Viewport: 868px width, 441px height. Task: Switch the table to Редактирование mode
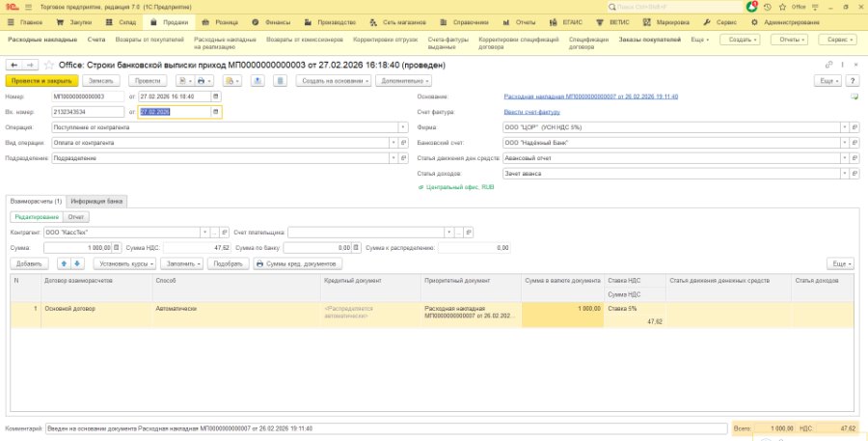(x=37, y=217)
